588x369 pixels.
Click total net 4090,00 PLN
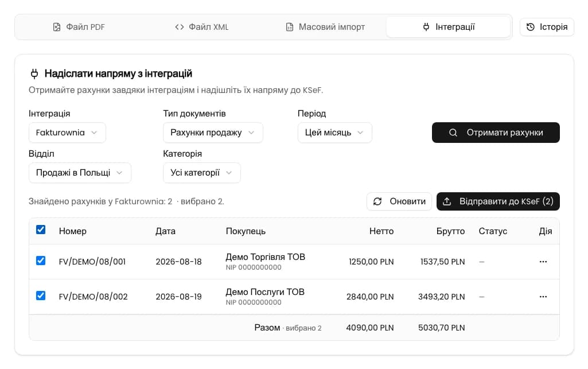pos(370,327)
